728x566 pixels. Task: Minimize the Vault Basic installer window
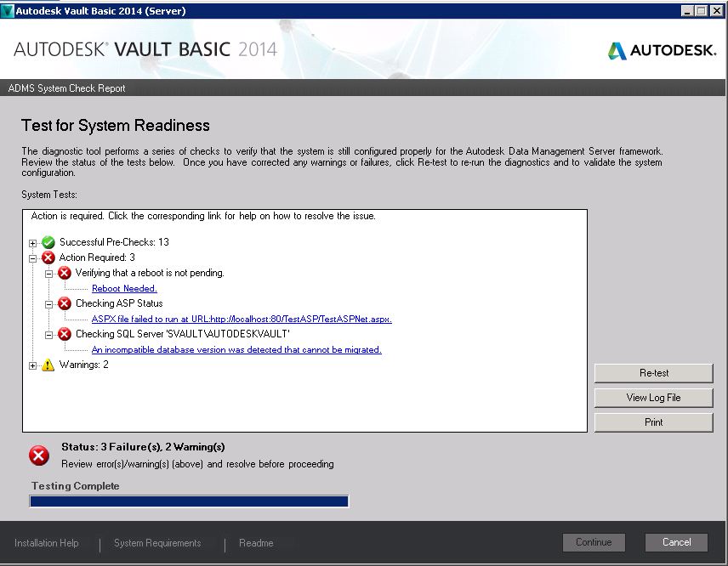[688, 11]
